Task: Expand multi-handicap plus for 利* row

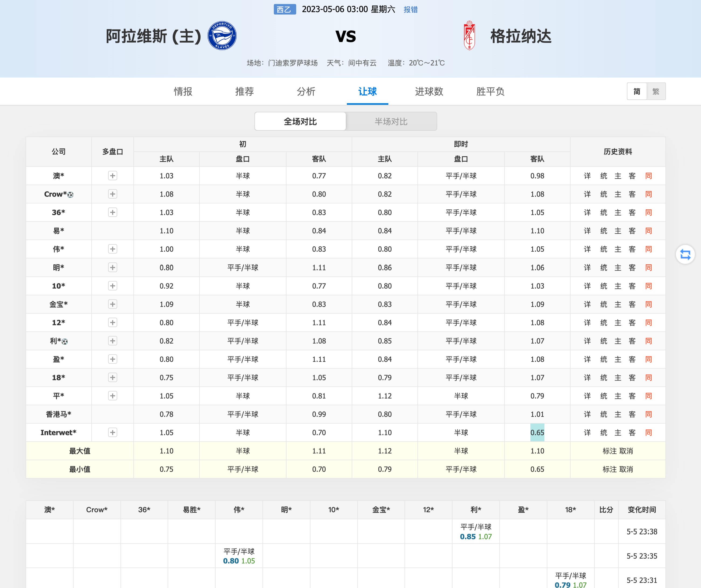Action: 112,341
